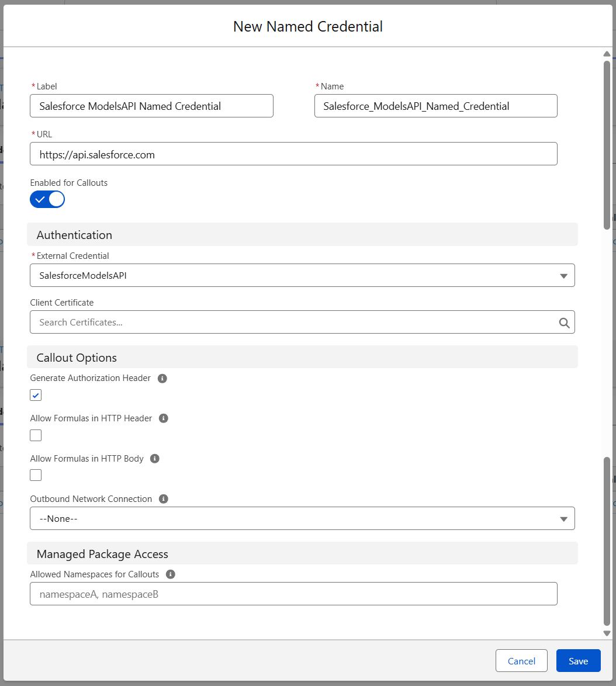Show info for Allowed Namespaces for Callouts
The width and height of the screenshot is (616, 686).
pos(171,574)
